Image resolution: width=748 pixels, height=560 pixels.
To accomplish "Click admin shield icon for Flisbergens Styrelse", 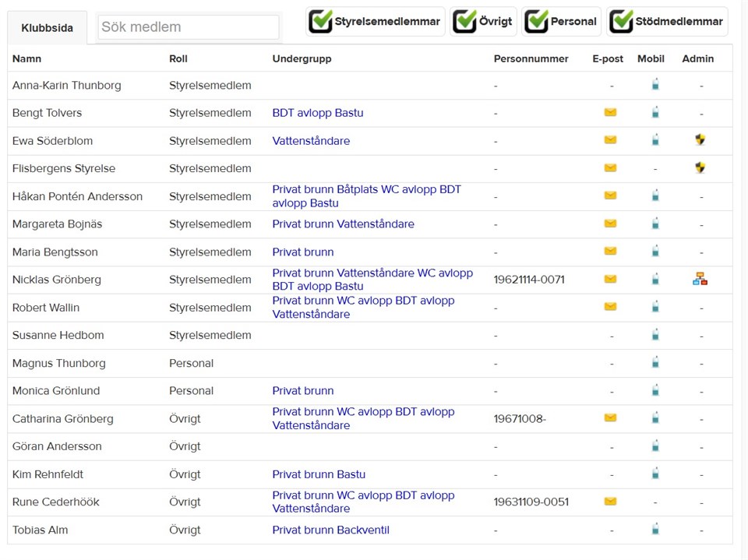I will tap(700, 167).
